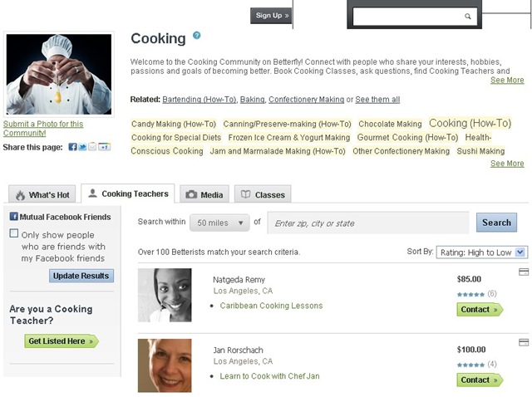Expand description with See More link
532x397 pixels.
pos(507,80)
